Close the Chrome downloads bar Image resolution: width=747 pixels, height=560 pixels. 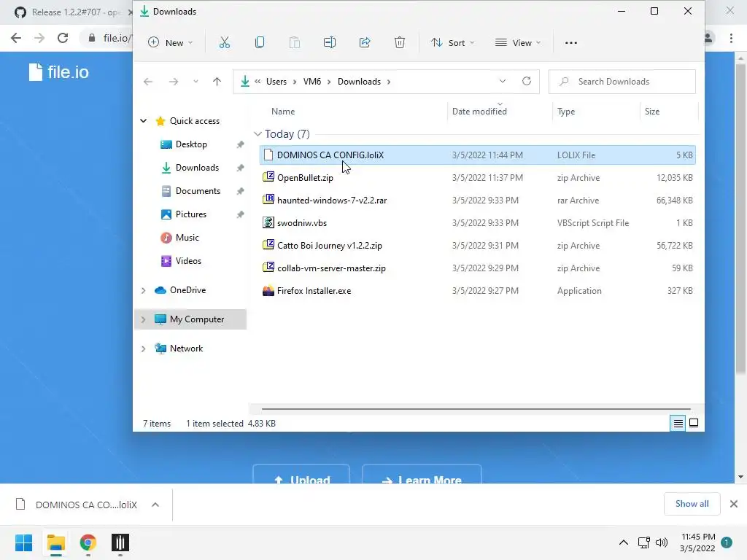click(x=734, y=504)
